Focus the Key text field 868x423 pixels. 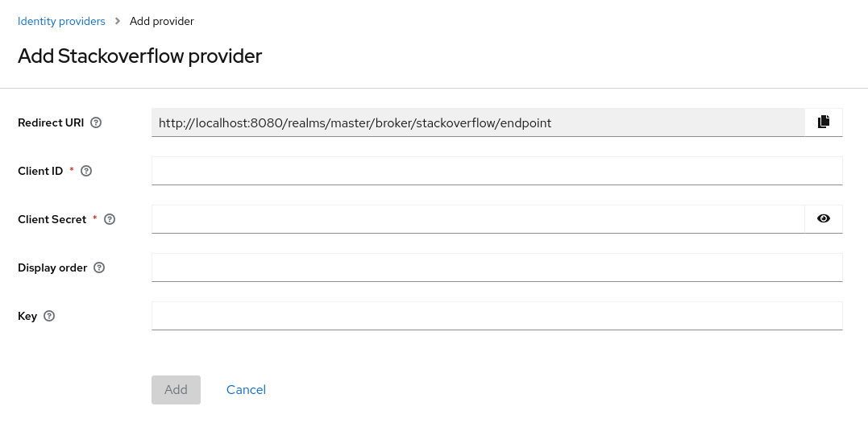tap(496, 316)
